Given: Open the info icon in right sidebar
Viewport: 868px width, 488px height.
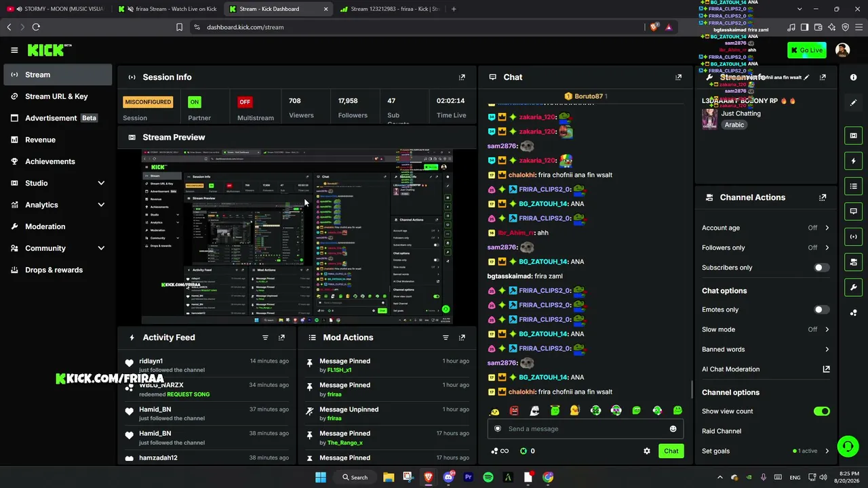Looking at the screenshot, I should [854, 77].
